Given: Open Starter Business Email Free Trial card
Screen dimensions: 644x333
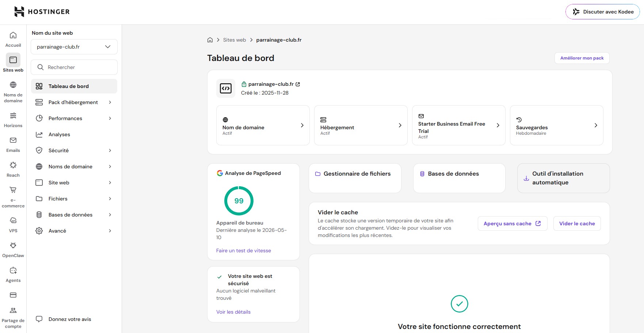Looking at the screenshot, I should coord(459,125).
